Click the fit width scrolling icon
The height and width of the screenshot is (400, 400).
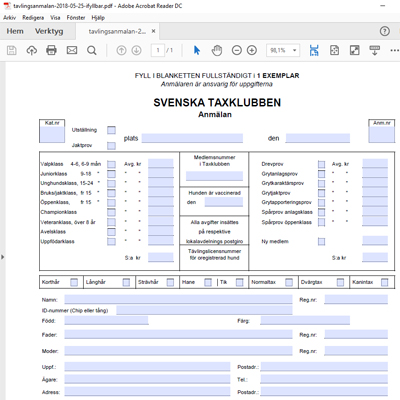[314, 50]
